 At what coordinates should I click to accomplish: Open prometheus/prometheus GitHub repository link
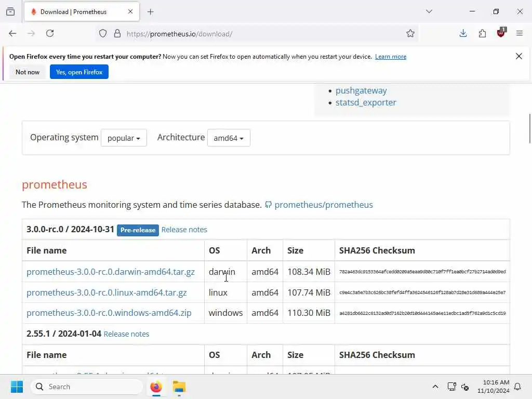tap(323, 205)
